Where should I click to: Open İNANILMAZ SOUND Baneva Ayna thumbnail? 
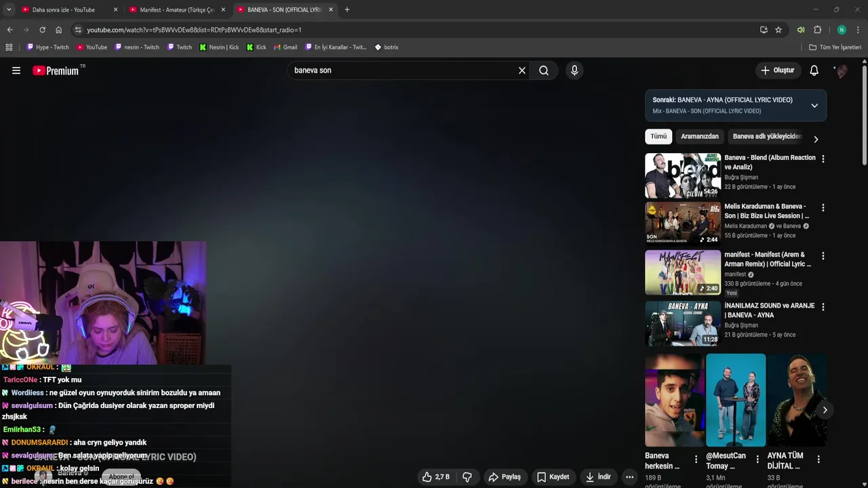tap(683, 323)
